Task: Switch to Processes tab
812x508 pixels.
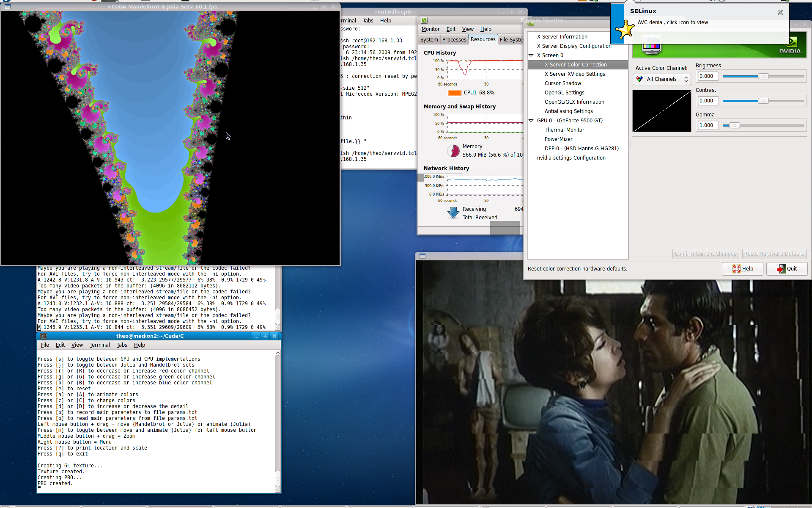Action: click(454, 40)
